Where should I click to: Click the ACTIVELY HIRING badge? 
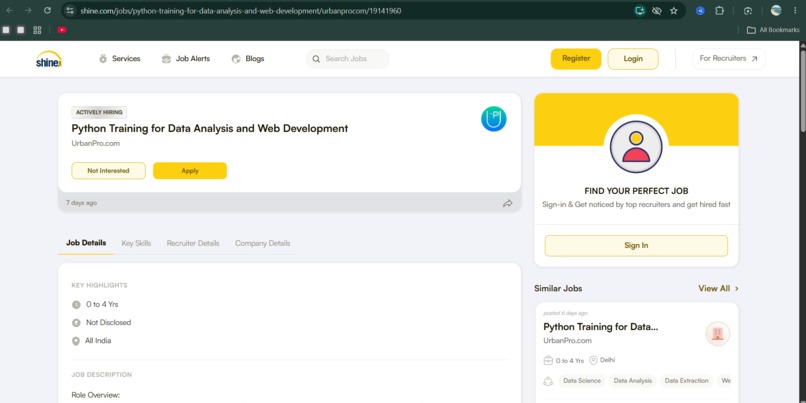pyautogui.click(x=99, y=113)
